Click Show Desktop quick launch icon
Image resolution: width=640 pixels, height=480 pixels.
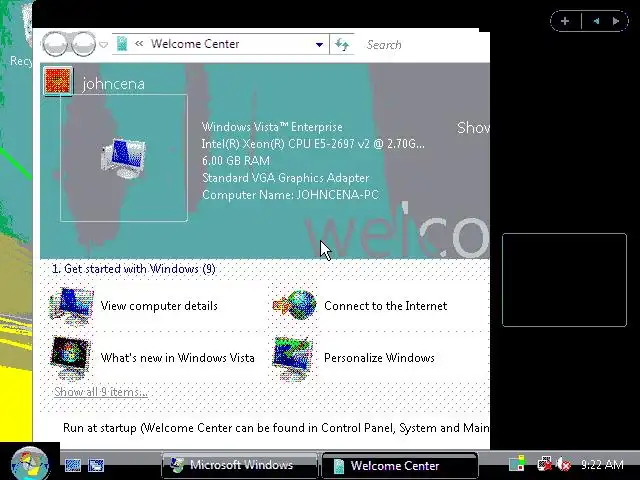(73, 465)
